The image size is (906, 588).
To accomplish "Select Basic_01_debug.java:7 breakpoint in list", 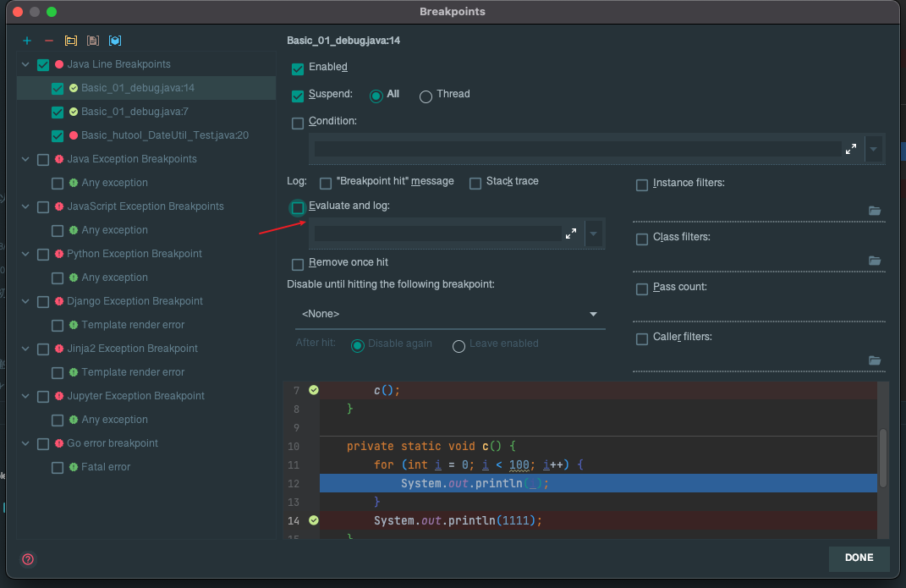I will pos(135,112).
